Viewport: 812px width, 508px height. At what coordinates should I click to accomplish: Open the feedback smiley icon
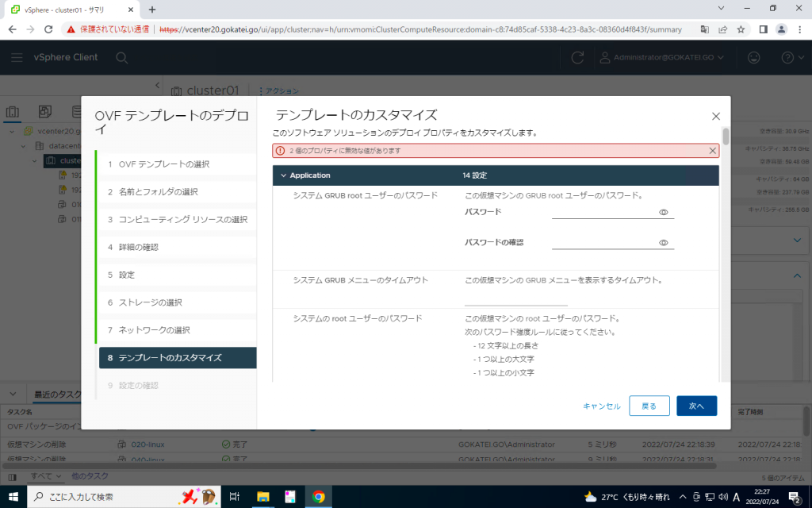tap(753, 57)
